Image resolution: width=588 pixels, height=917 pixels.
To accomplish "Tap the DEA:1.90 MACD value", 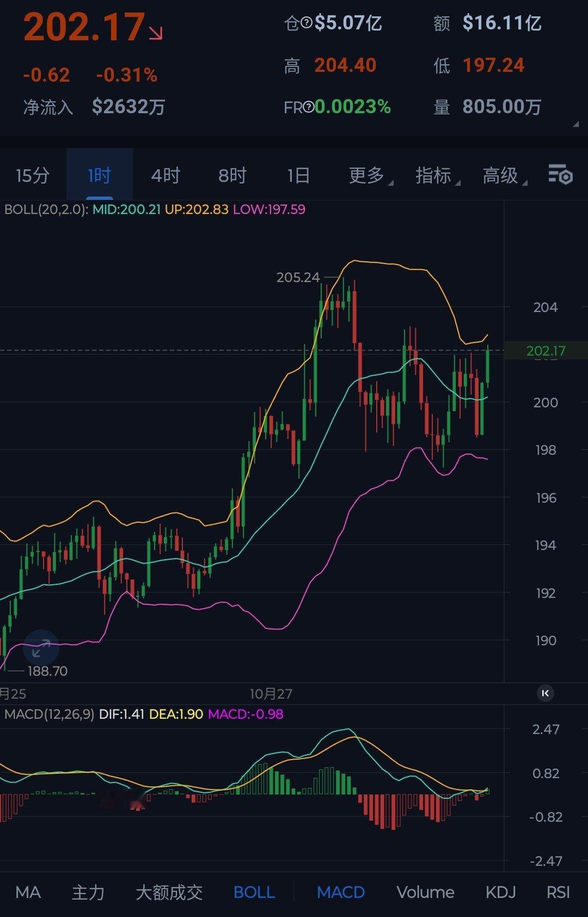I will tap(176, 714).
